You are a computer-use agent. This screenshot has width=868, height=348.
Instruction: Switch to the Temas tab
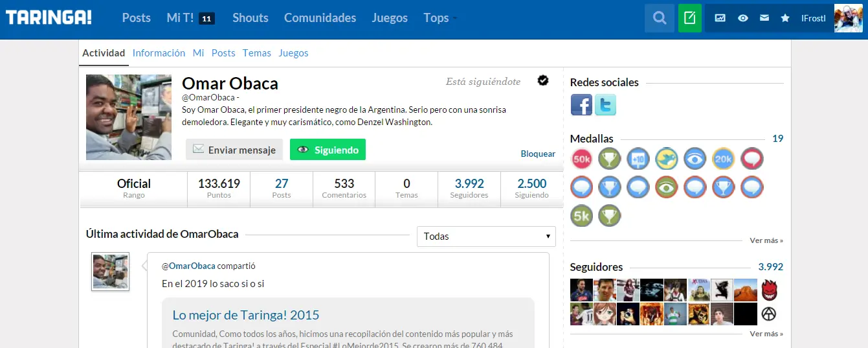point(257,53)
